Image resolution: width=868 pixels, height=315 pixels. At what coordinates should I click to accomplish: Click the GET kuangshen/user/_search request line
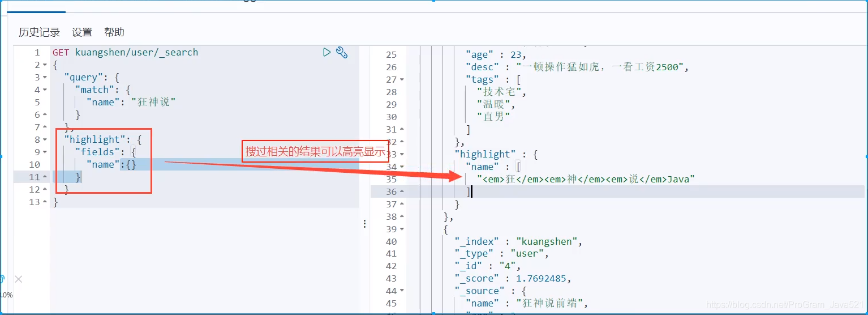[126, 52]
